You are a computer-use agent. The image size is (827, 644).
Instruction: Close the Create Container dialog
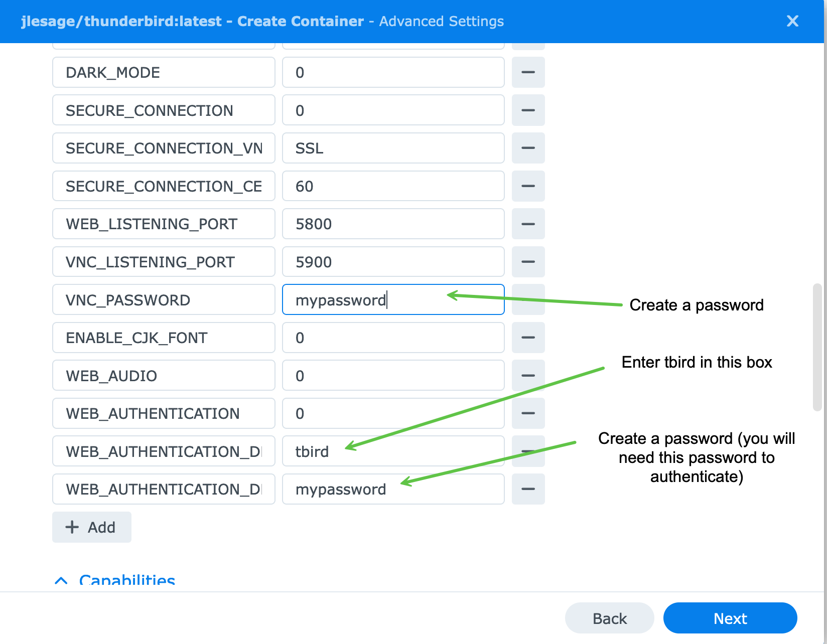(x=792, y=21)
